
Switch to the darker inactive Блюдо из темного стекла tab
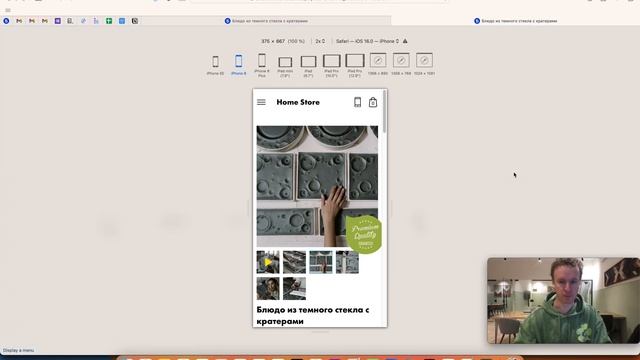(x=266, y=21)
